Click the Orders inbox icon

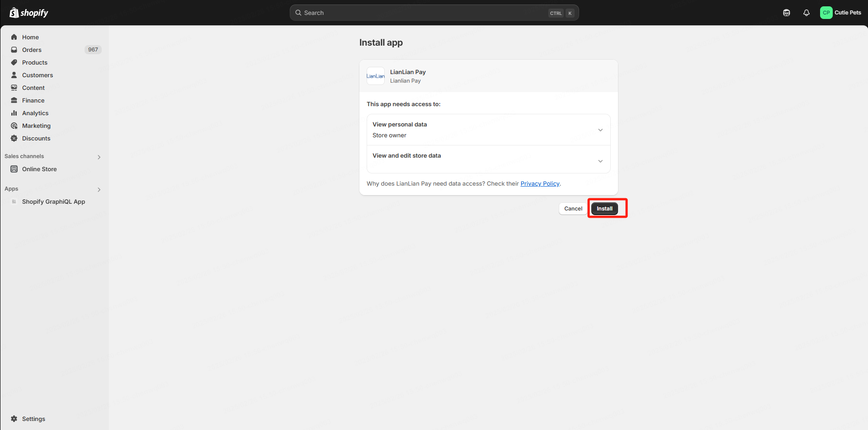click(x=14, y=50)
